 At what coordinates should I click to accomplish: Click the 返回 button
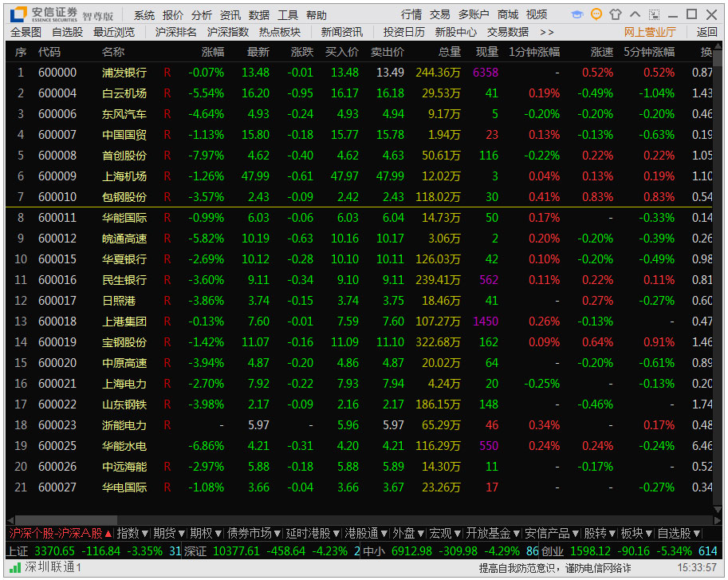[707, 32]
